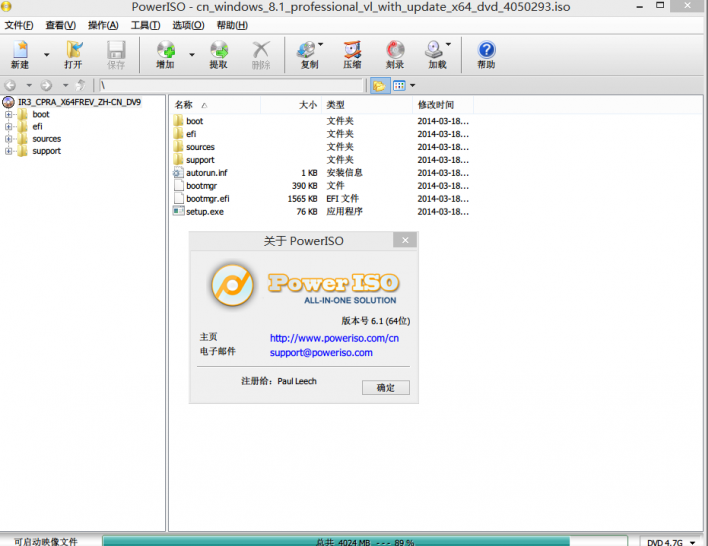The width and height of the screenshot is (708, 546).
Task: Click the Add (增加) toolbar icon
Action: click(x=166, y=55)
